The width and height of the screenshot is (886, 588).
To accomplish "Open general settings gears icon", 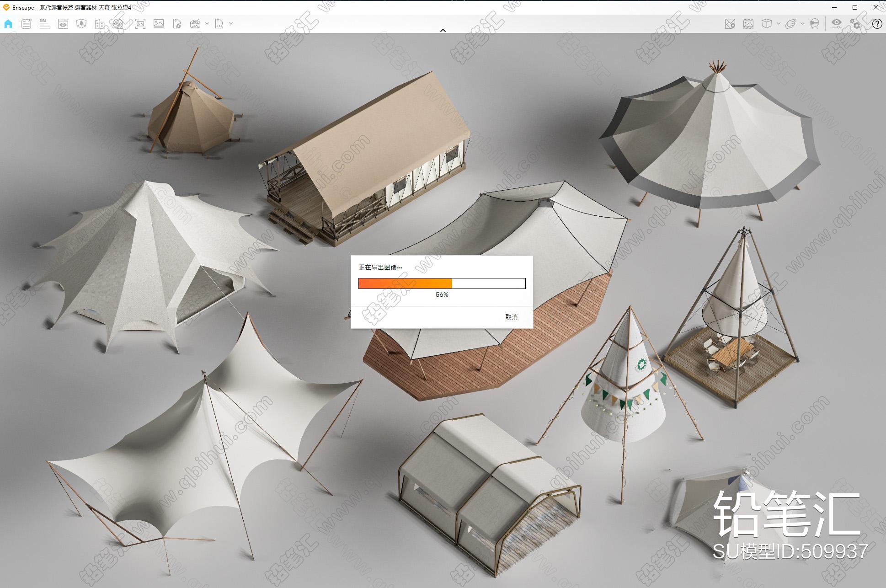I will point(855,24).
